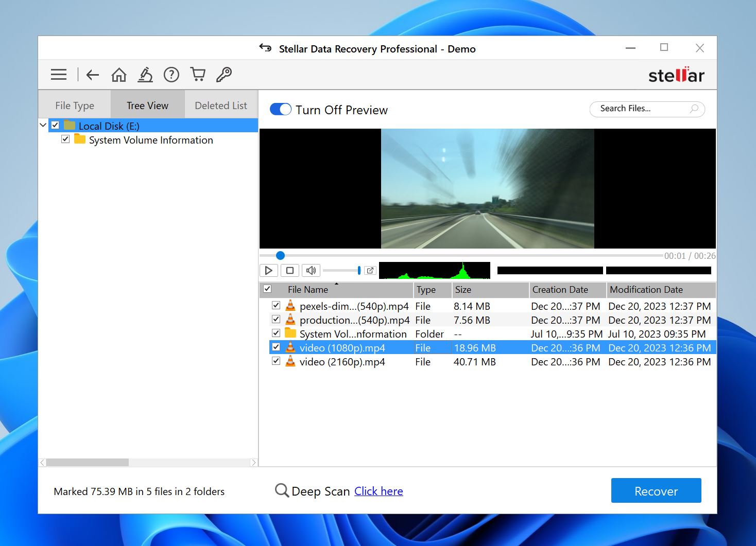
Task: Select System Volume Information in tree
Action: 151,140
